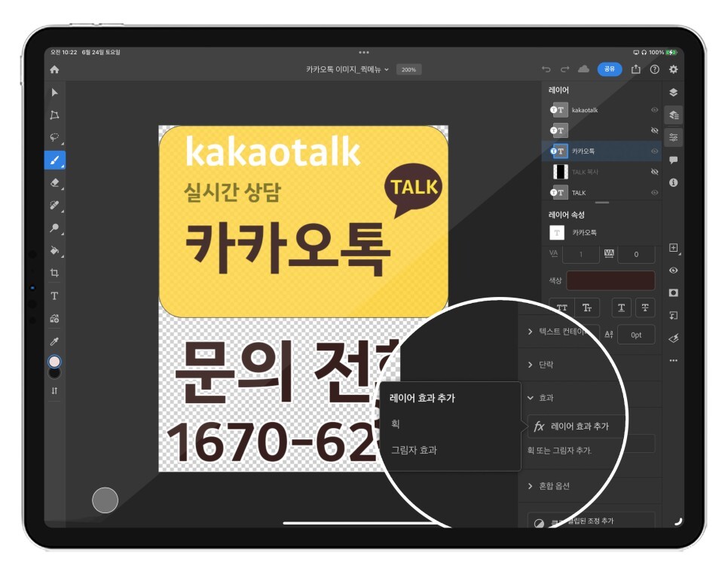This screenshot has width=728, height=575.
Task: Toggle visibility of 카카오톡 layer
Action: [654, 151]
